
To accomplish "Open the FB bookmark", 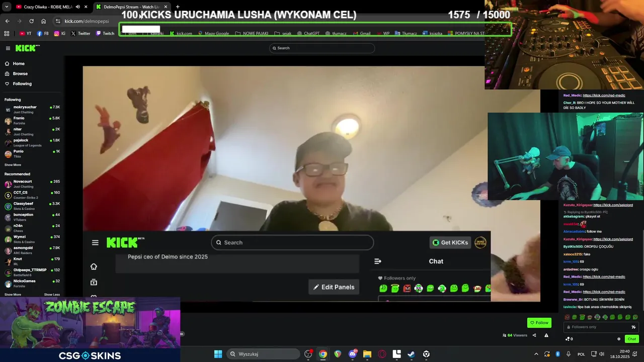I will pos(43,34).
